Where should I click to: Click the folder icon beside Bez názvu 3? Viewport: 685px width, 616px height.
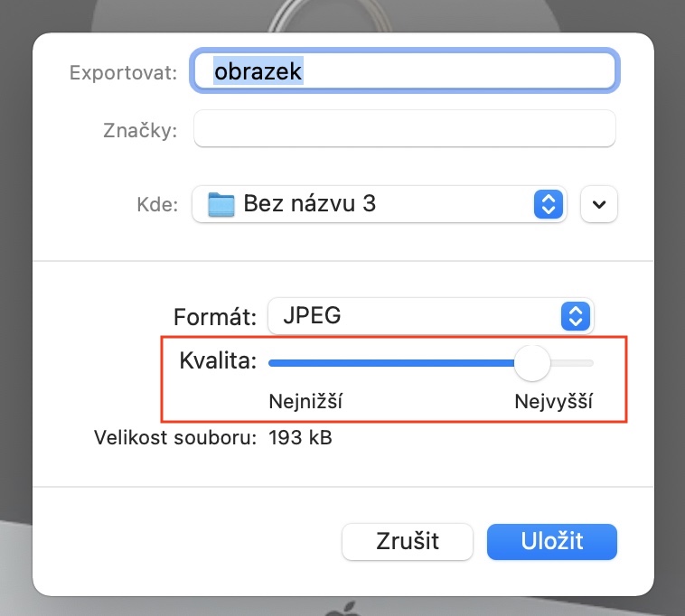pyautogui.click(x=221, y=204)
